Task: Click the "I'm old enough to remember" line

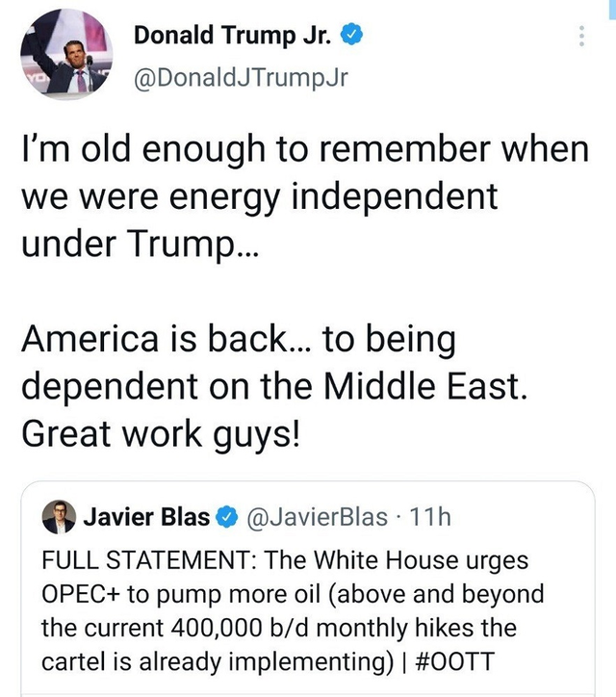Action: coord(304,151)
